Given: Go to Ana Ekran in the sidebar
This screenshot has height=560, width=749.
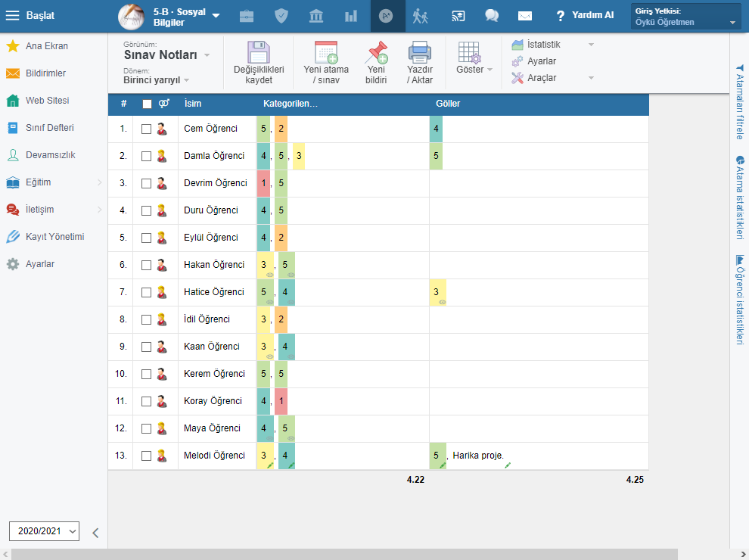Looking at the screenshot, I should coord(47,46).
